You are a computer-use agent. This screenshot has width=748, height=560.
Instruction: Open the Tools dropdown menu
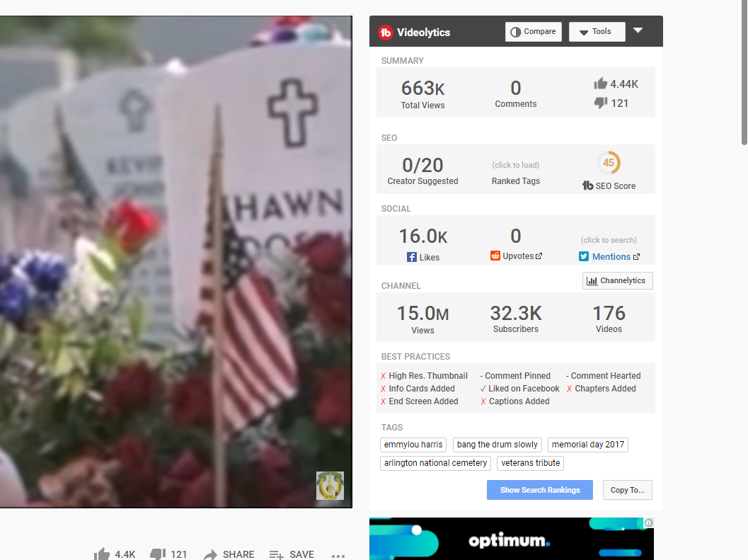point(597,32)
